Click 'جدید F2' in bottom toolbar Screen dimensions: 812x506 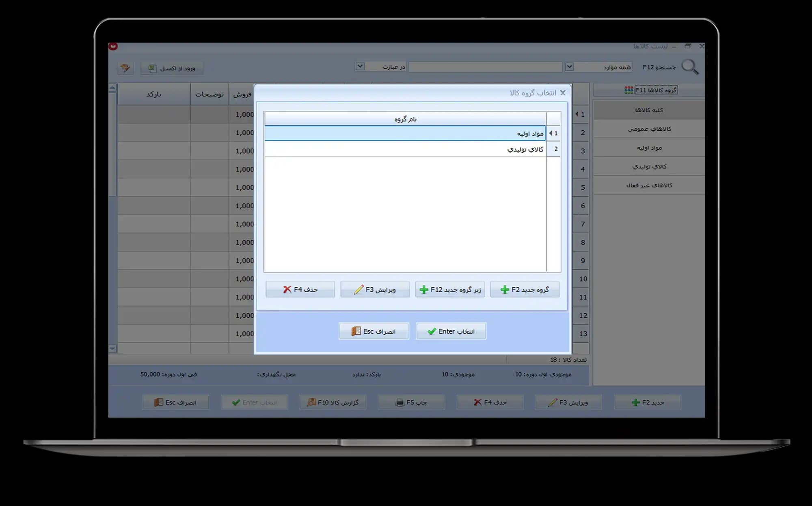coord(648,402)
